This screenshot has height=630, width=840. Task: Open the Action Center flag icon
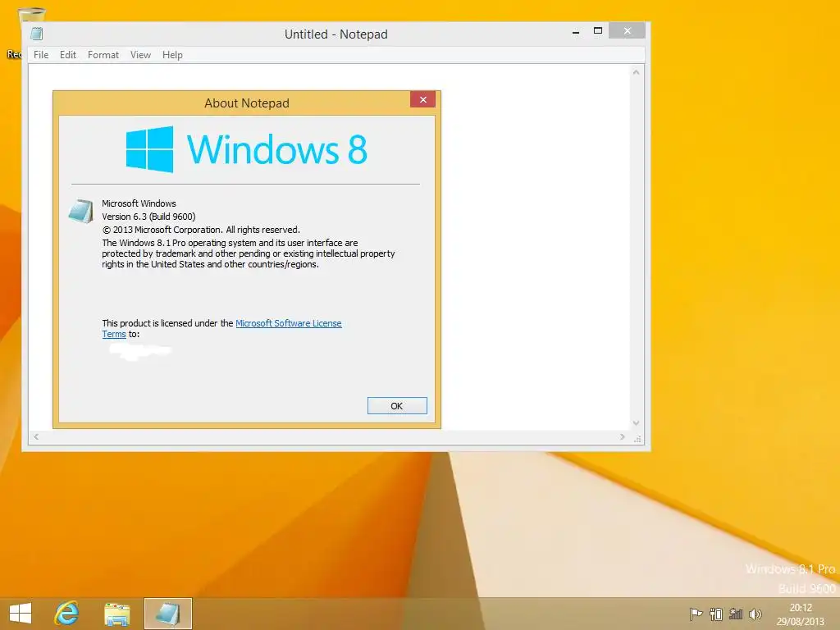[x=696, y=614]
